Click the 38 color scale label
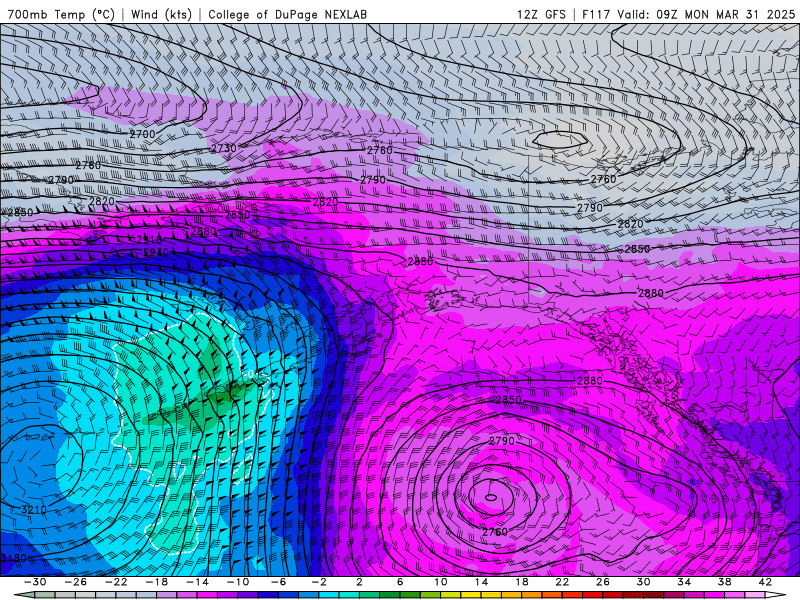The height and width of the screenshot is (600, 800). 724,583
